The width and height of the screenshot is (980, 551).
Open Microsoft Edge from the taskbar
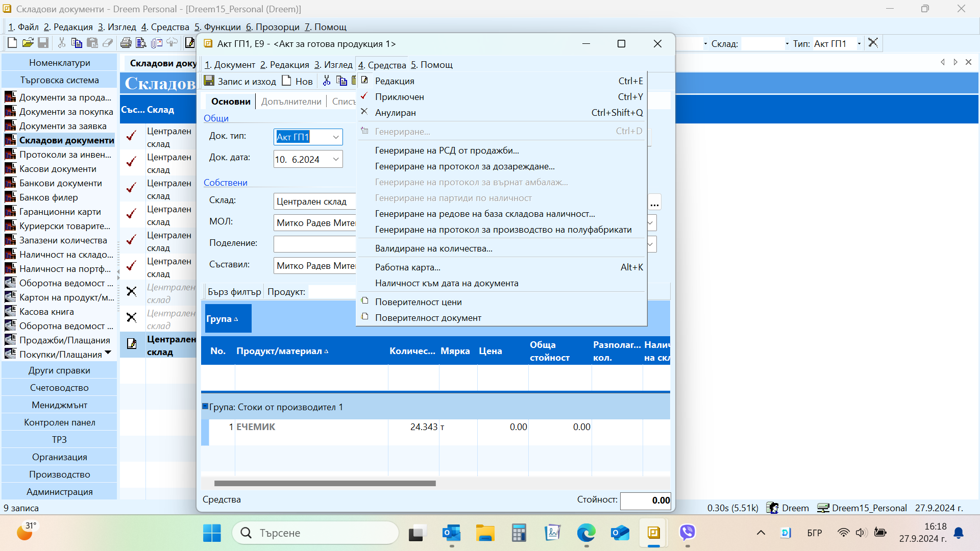(x=586, y=533)
